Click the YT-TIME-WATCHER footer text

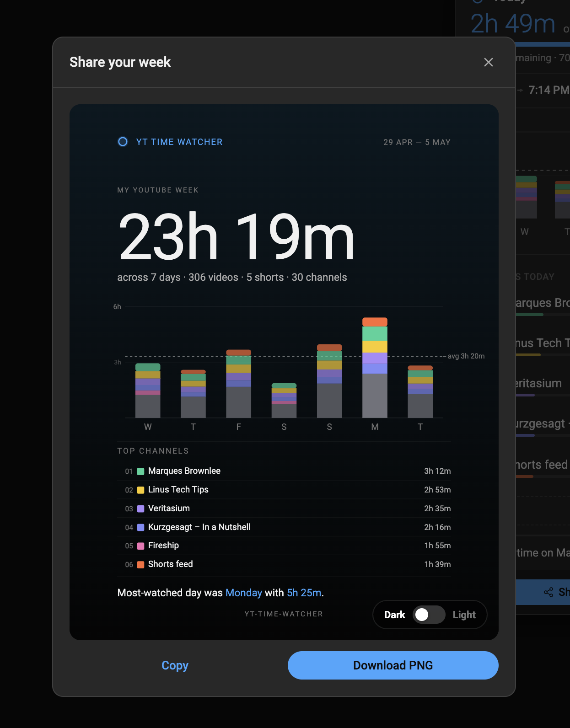284,614
